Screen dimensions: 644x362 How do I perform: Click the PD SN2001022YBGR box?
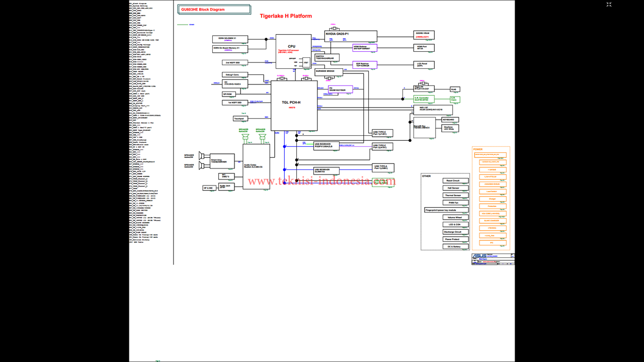pyautogui.click(x=340, y=89)
